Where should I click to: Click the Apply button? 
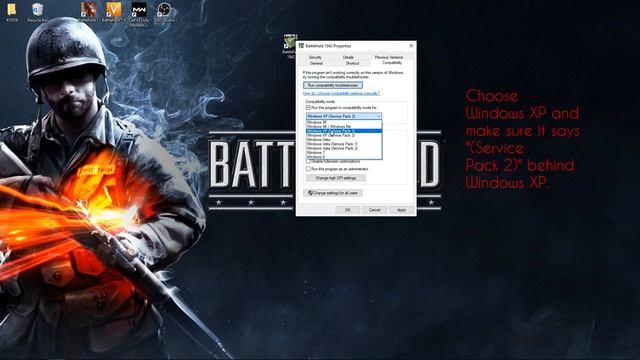[401, 210]
